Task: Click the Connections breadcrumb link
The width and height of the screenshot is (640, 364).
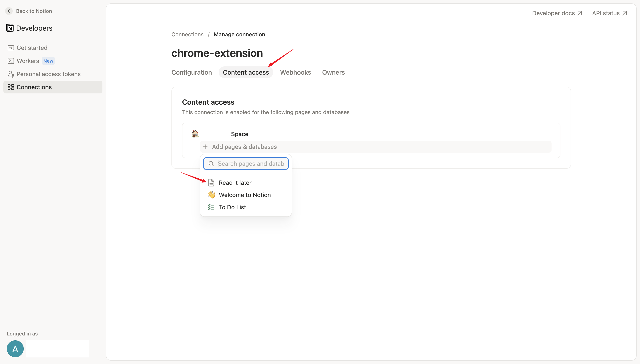Action: [x=188, y=34]
